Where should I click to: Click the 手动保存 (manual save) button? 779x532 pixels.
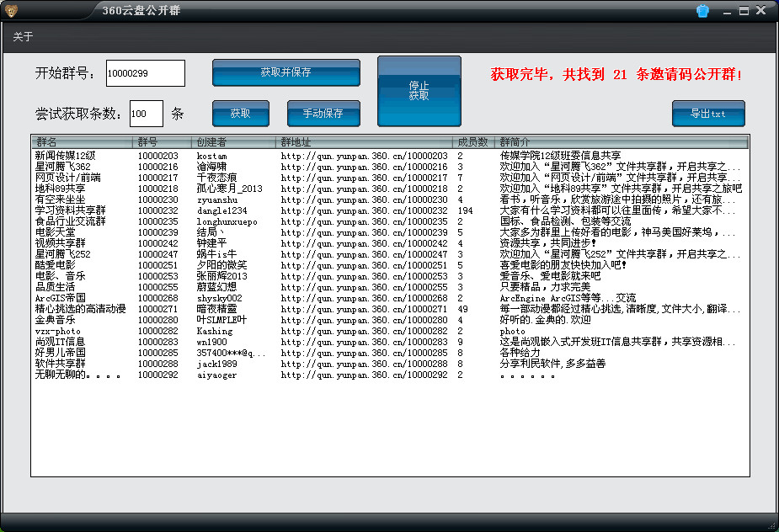[x=325, y=113]
